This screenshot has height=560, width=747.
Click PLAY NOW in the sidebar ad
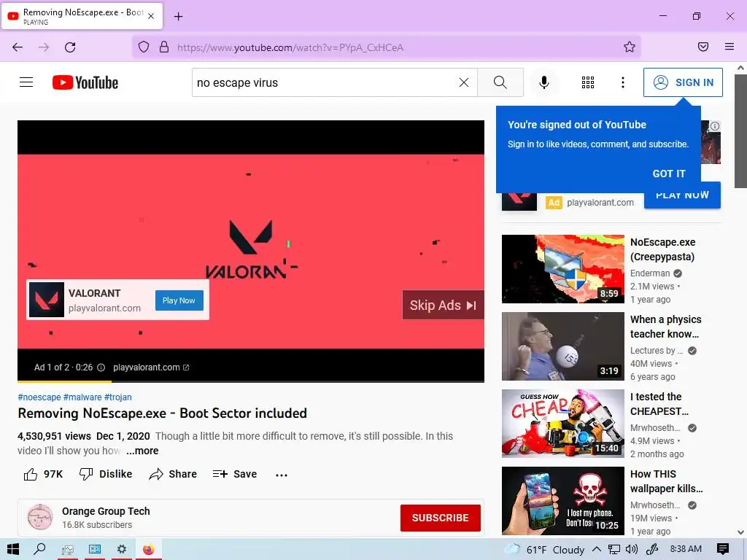click(x=682, y=195)
